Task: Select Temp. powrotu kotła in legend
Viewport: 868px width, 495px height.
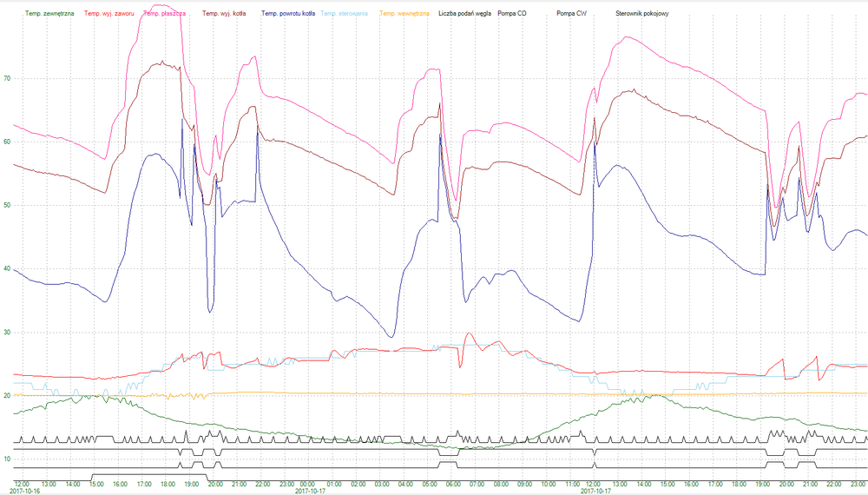Action: 288,13
